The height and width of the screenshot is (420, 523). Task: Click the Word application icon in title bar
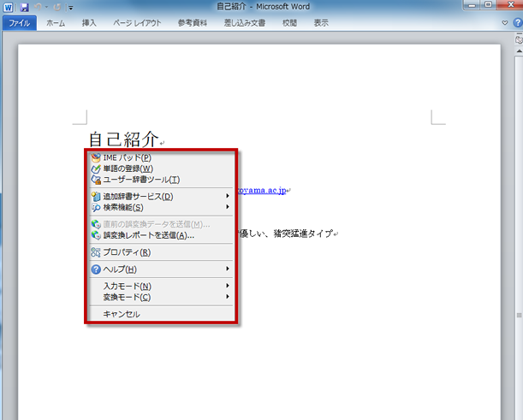tap(8, 7)
